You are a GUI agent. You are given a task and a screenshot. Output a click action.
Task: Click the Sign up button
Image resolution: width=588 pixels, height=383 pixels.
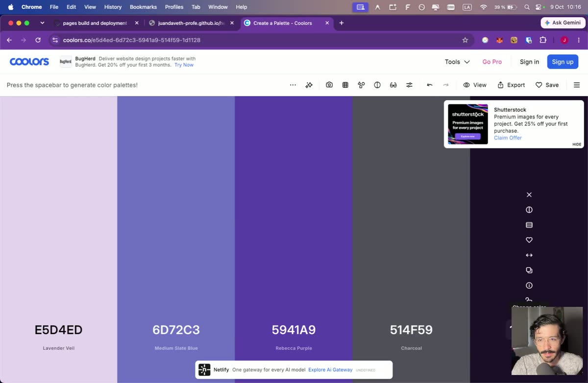tap(563, 62)
